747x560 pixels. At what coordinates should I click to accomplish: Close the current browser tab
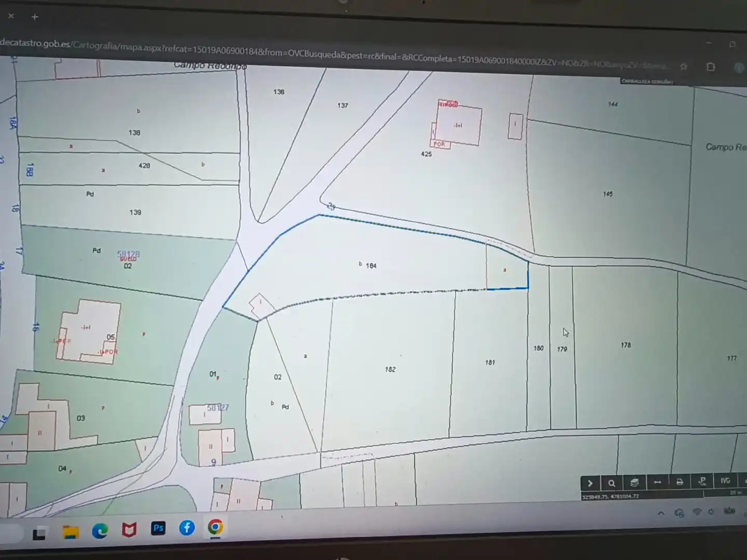tap(11, 16)
